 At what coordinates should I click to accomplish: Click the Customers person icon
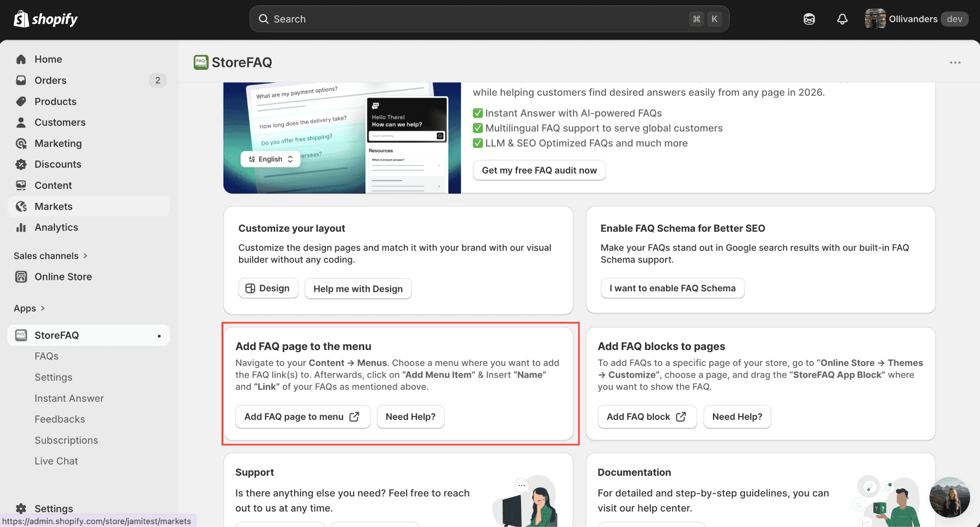(21, 122)
